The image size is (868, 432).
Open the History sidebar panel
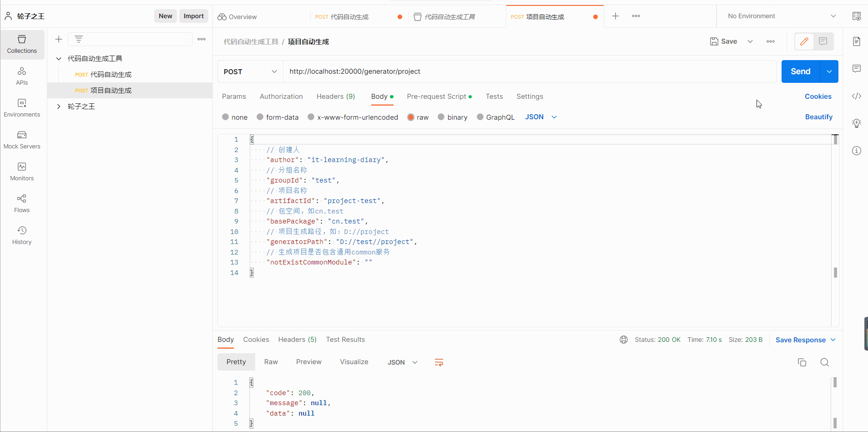(22, 236)
